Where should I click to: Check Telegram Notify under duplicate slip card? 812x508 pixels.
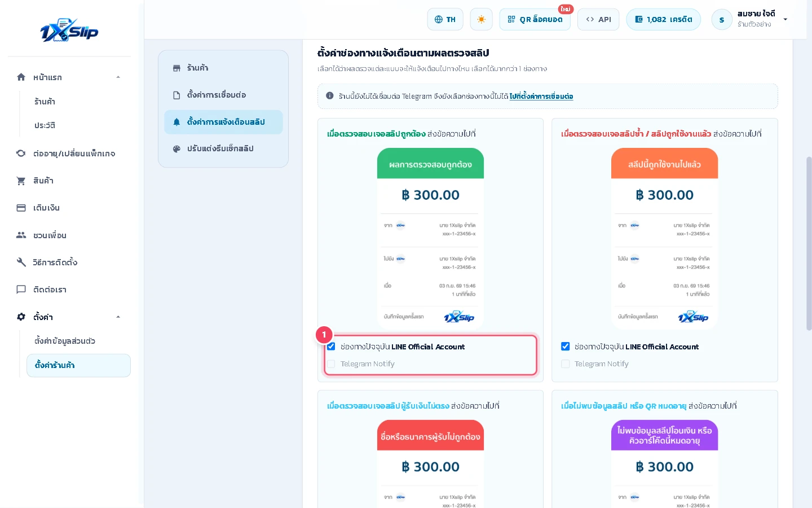tap(565, 364)
